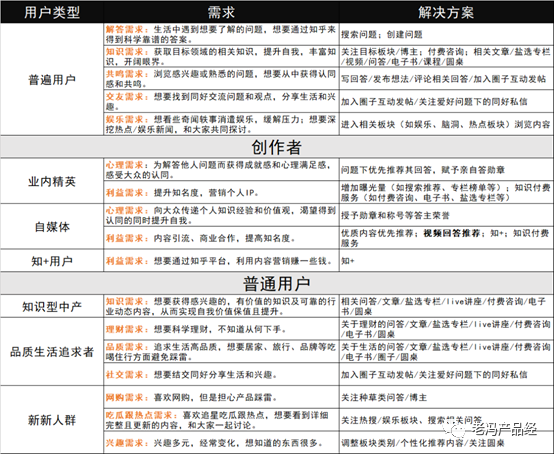
Task: Click the 解决方案 column header
Action: click(446, 12)
